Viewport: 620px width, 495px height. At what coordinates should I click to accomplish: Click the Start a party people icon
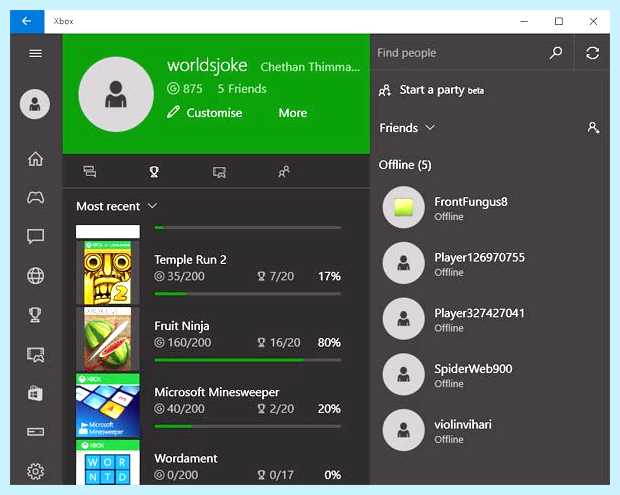(x=385, y=90)
